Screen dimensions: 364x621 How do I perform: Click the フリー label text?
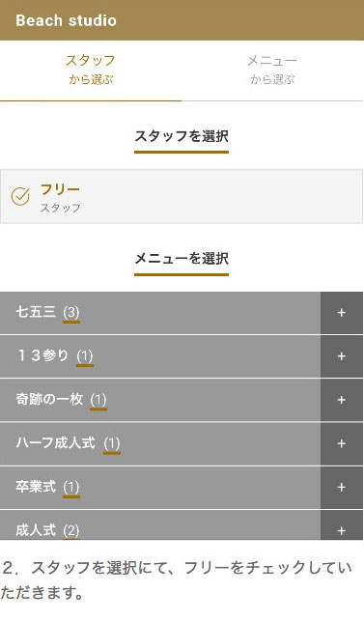coord(60,189)
